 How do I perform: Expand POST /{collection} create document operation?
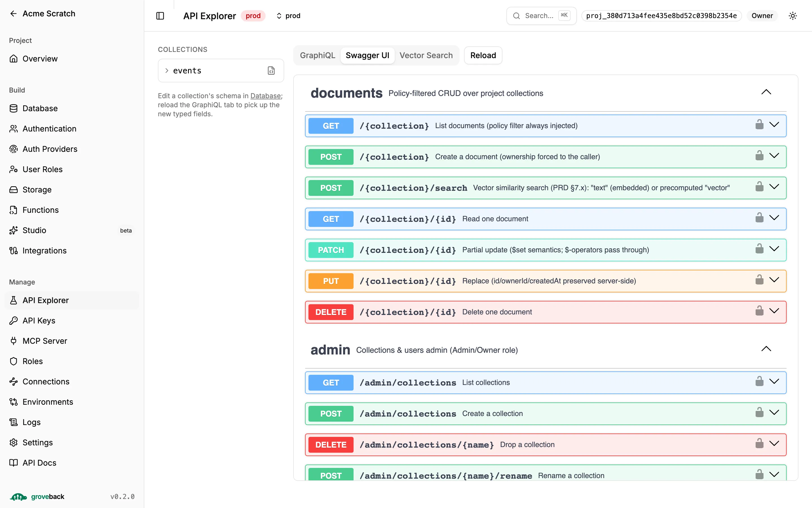pyautogui.click(x=774, y=156)
